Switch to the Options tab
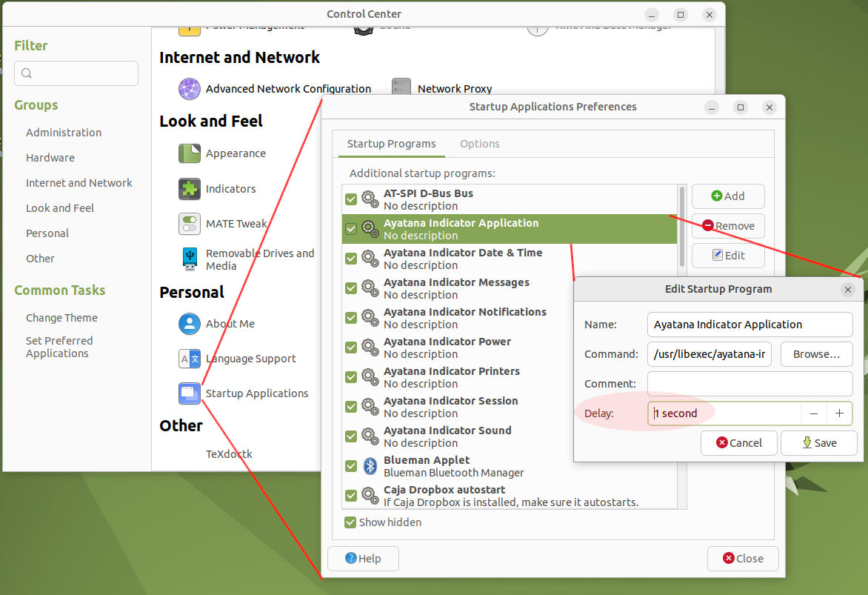Screen dimensions: 868x595 click(x=479, y=144)
